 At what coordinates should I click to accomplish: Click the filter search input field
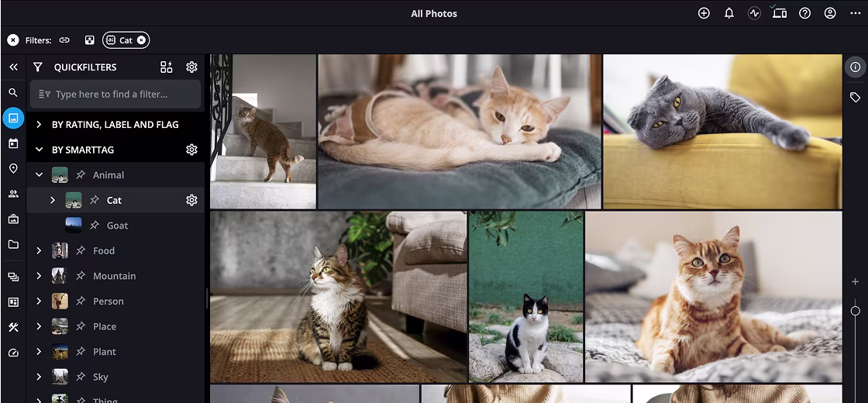(124, 95)
